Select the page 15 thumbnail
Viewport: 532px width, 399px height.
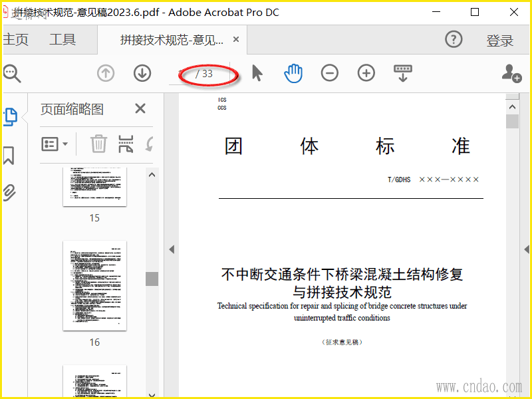coord(94,187)
